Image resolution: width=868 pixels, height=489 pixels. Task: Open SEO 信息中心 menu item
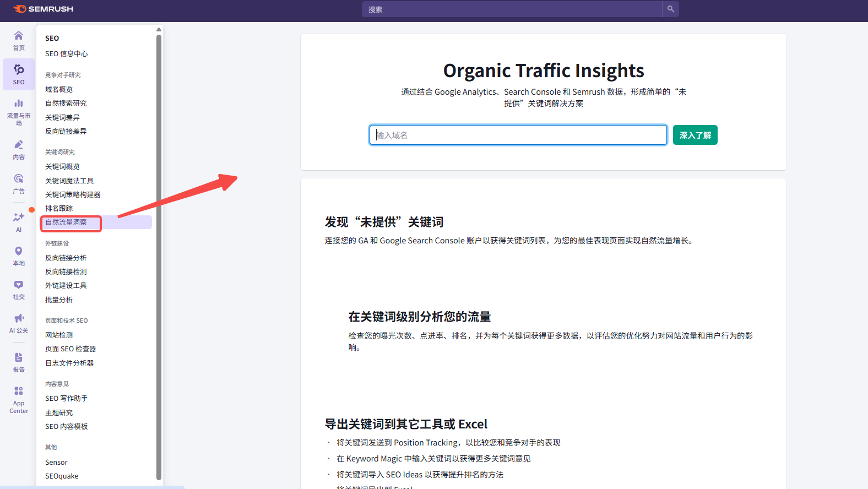66,54
